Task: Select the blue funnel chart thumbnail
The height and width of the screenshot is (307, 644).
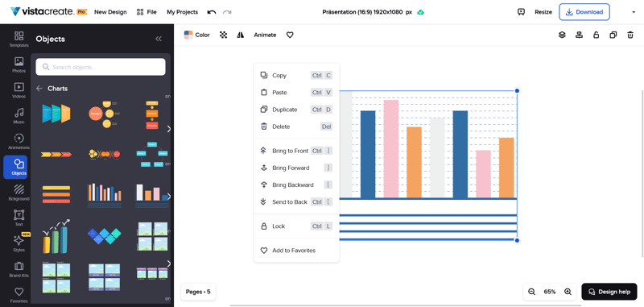Action: 56,114
